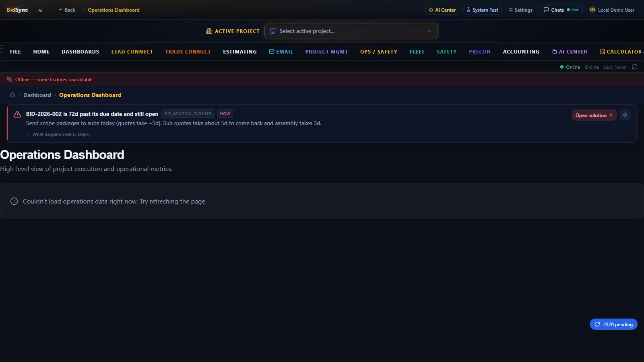Click the BID_WINDOW_CLOSING tag
This screenshot has width=644, height=362.
188,114
